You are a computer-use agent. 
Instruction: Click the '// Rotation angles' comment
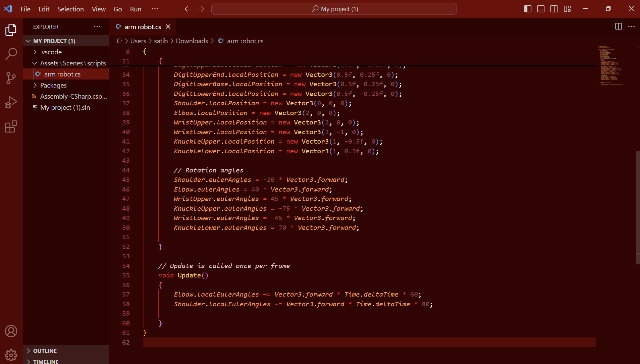click(208, 170)
